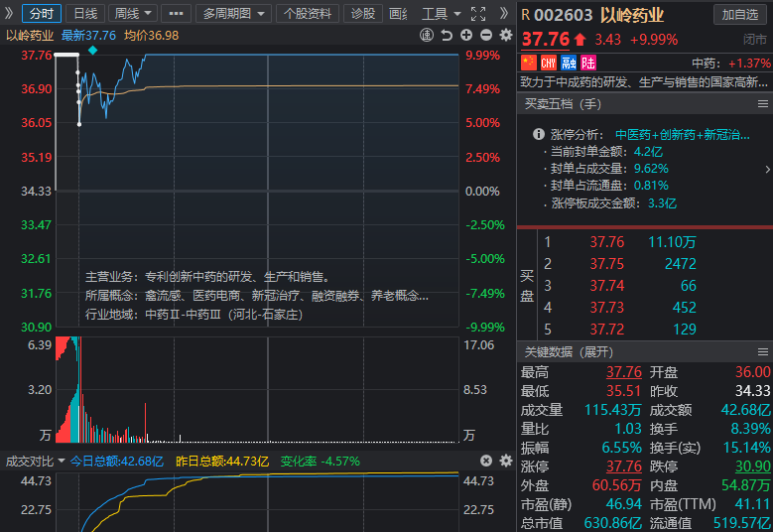This screenshot has width=773, height=532.
Task: Toggle fullscreen chart mode
Action: click(x=477, y=14)
